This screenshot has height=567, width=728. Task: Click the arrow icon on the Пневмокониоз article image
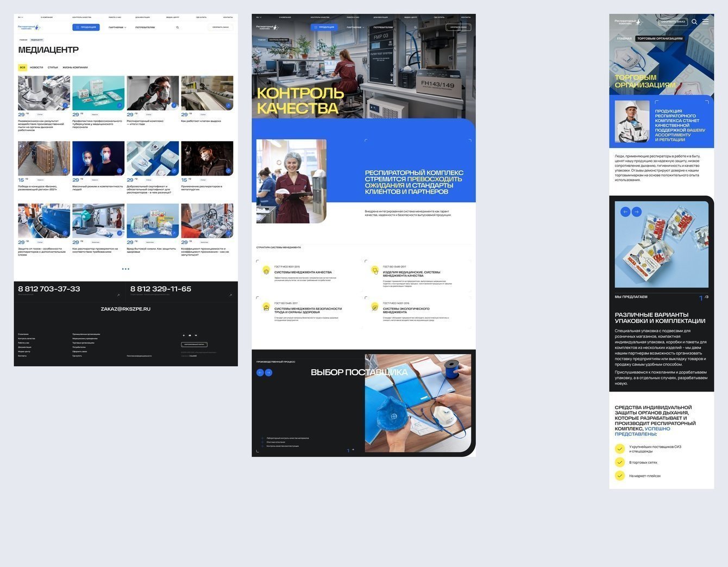tap(65, 105)
